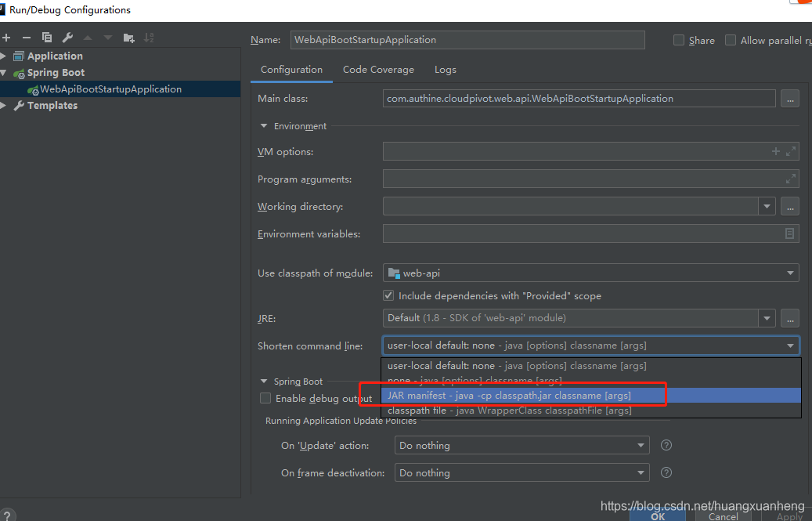
Task: Open the Logs tab
Action: (x=445, y=69)
